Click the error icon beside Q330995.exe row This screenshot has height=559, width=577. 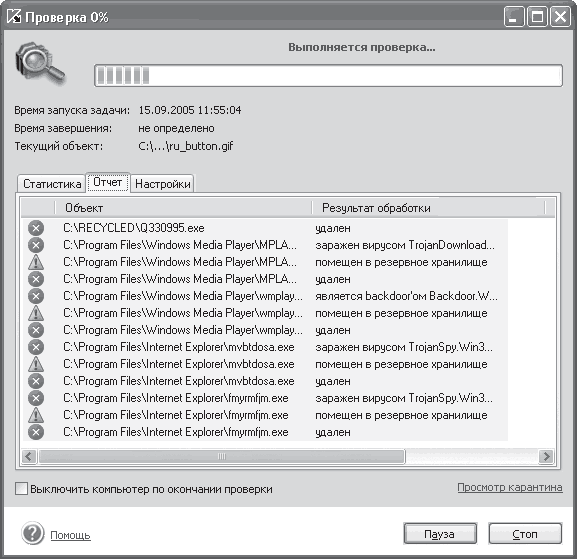(x=36, y=228)
